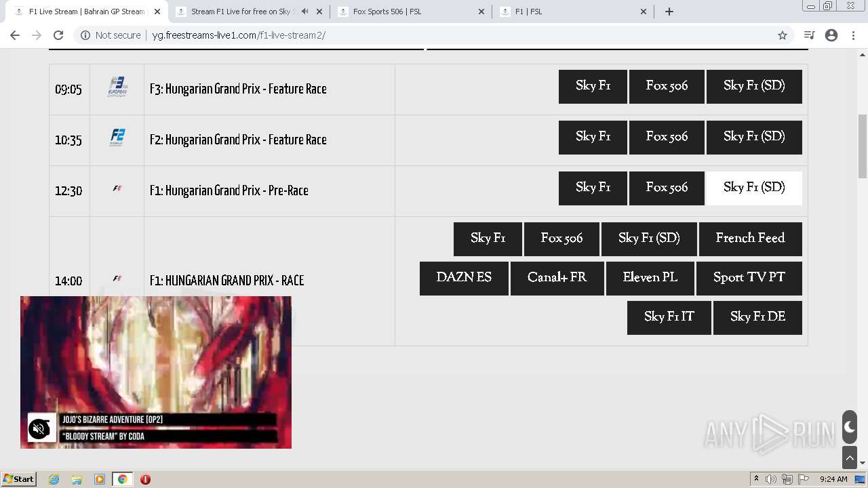Viewport: 868px width, 488px height.
Task: Open the file explorer taskbar icon
Action: pos(77,479)
